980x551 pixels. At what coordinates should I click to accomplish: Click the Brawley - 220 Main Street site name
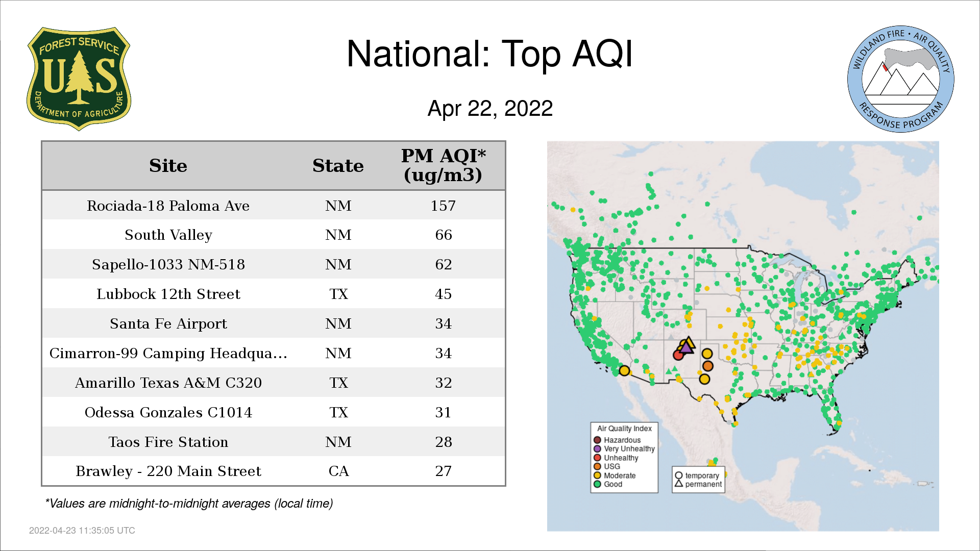pyautogui.click(x=168, y=471)
